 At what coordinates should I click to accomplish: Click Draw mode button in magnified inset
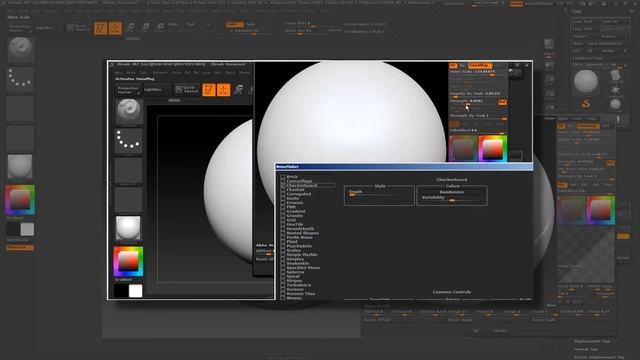[x=224, y=90]
